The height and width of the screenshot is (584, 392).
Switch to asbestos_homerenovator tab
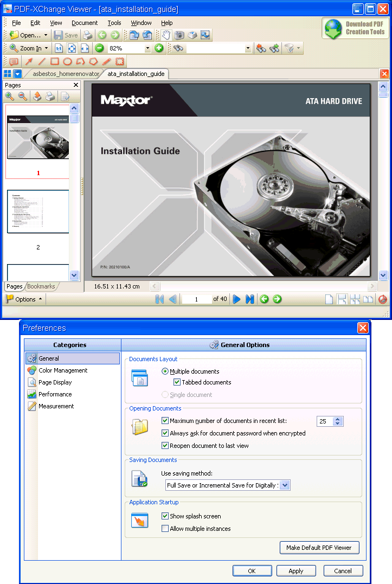pyautogui.click(x=66, y=74)
